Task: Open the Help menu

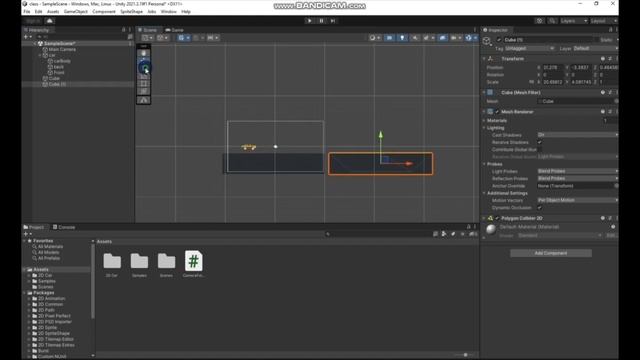Action: pyautogui.click(x=186, y=12)
